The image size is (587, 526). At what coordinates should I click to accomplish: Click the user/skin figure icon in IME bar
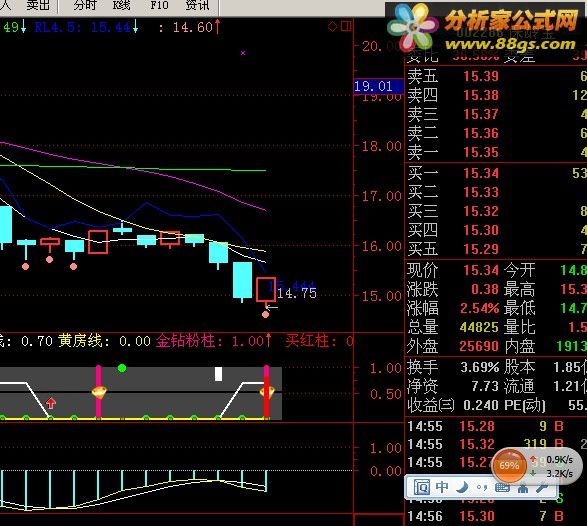pos(523,487)
